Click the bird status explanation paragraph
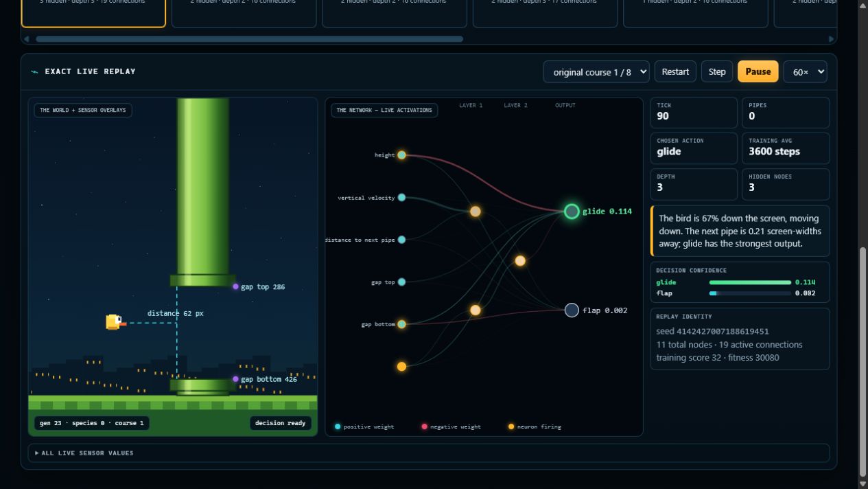Screen dimensions: 868x489 coord(740,231)
